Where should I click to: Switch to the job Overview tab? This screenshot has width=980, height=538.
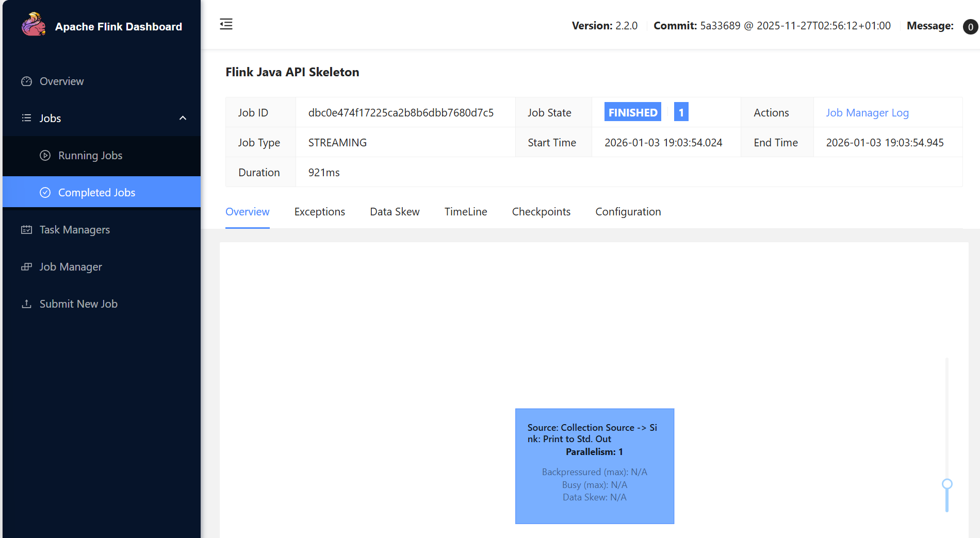(x=248, y=212)
